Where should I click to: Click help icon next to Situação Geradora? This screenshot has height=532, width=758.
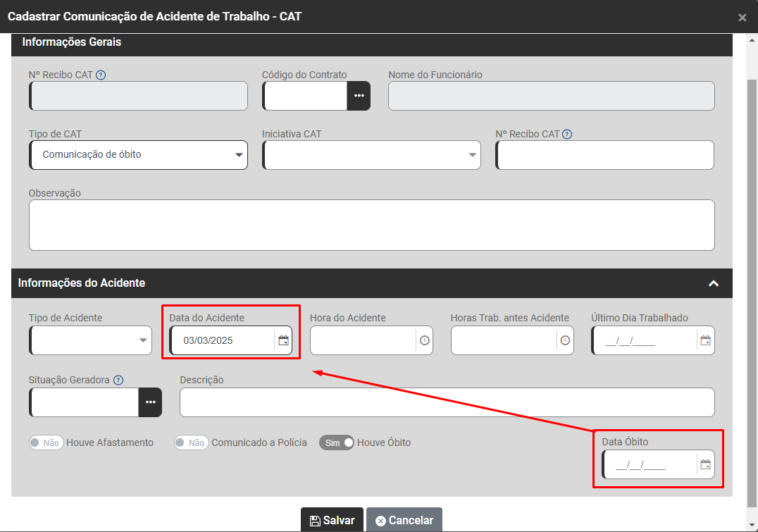pos(118,380)
